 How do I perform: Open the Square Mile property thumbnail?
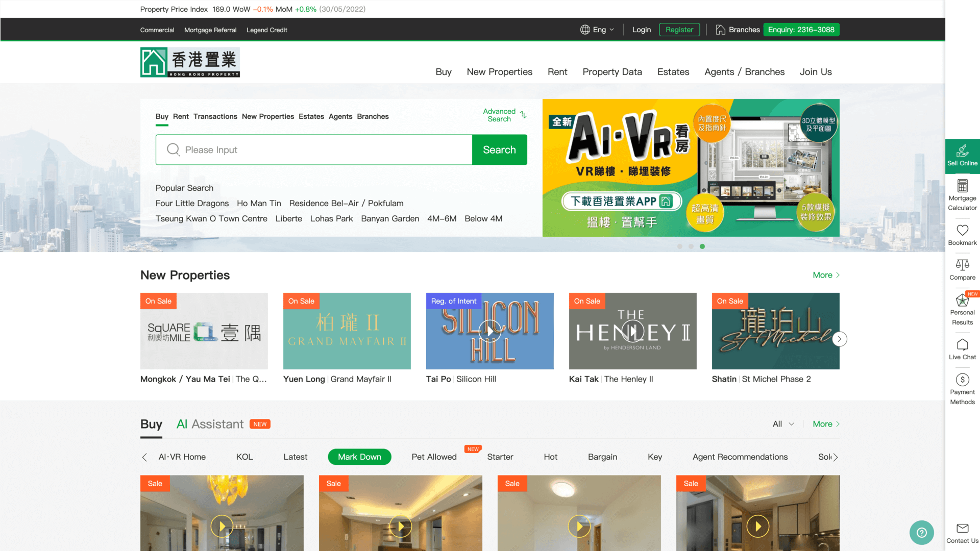coord(204,331)
